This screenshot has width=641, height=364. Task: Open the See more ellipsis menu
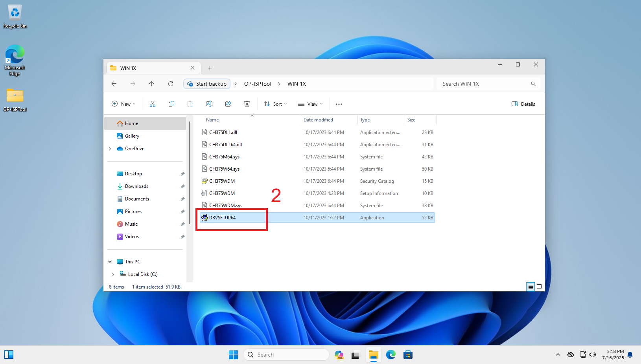[339, 104]
